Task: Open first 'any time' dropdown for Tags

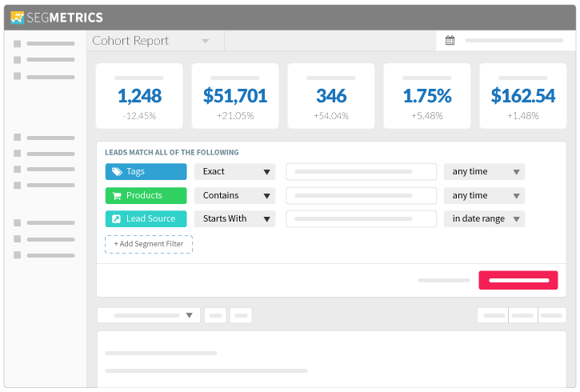Action: click(484, 172)
